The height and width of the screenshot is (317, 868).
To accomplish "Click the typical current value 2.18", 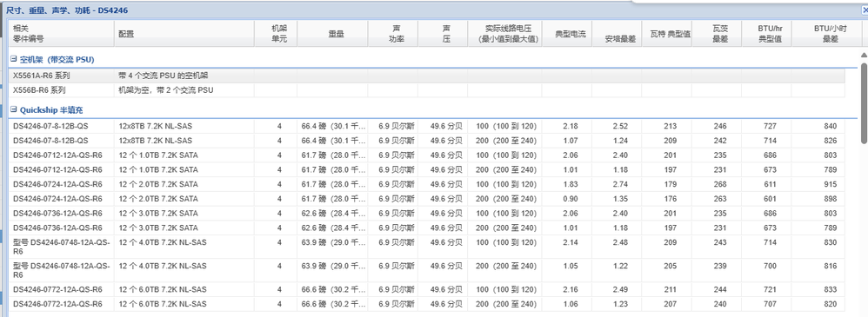I will (571, 126).
